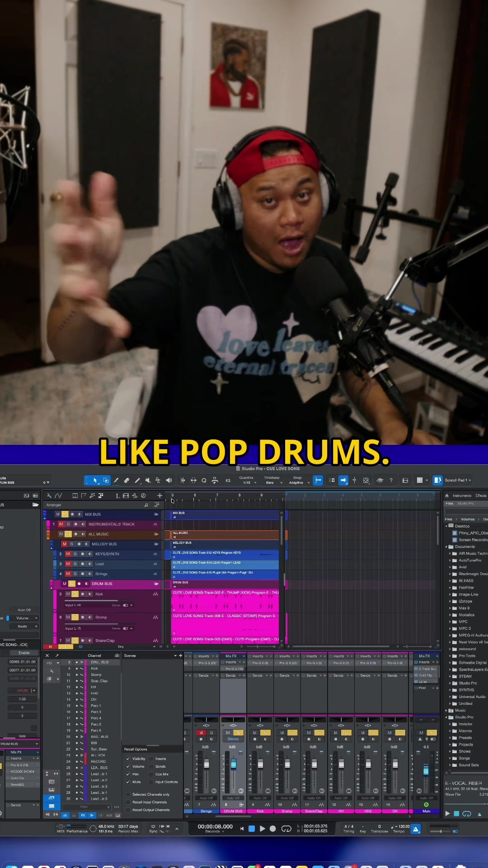The height and width of the screenshot is (868, 488).
Task: Toggle the metronome icon near tempo
Action: (416, 829)
